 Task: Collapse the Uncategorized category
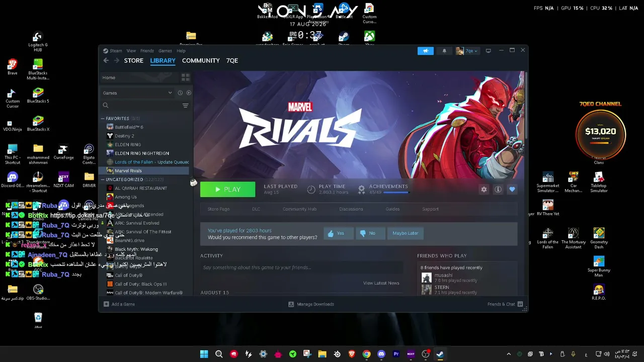(x=103, y=179)
